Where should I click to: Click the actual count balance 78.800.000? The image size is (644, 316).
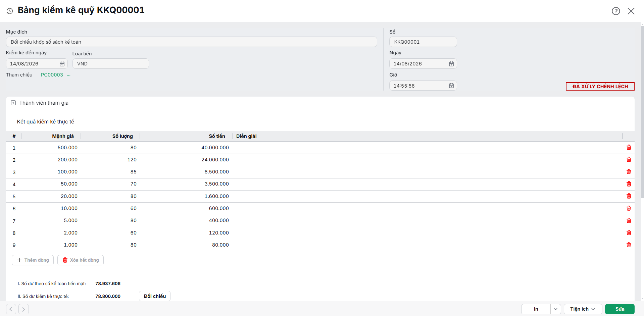(x=108, y=296)
